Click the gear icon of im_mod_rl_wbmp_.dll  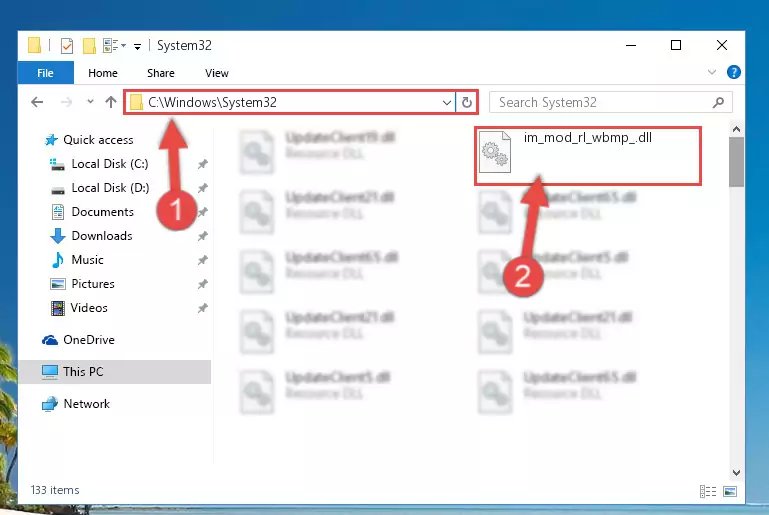pyautogui.click(x=495, y=153)
